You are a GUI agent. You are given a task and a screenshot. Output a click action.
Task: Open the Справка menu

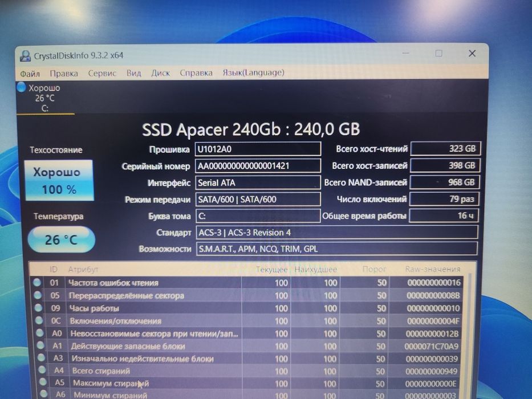pyautogui.click(x=196, y=73)
